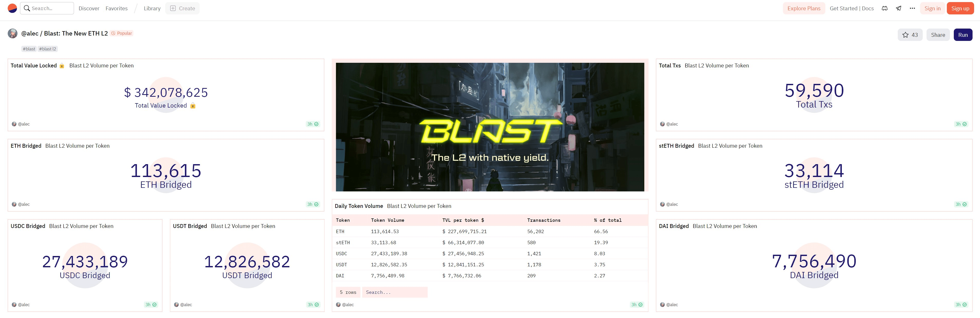
Task: Click the Search field in the Daily Token Volume table
Action: [394, 292]
